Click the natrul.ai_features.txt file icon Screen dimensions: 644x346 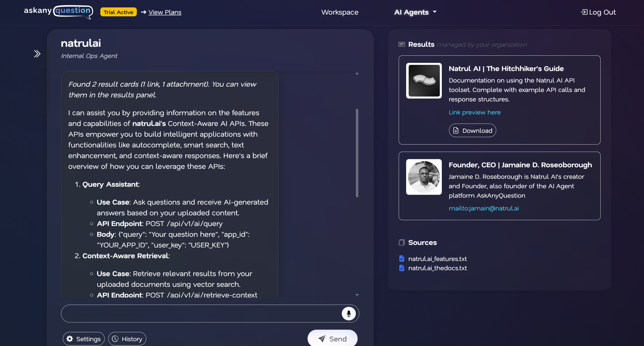402,259
